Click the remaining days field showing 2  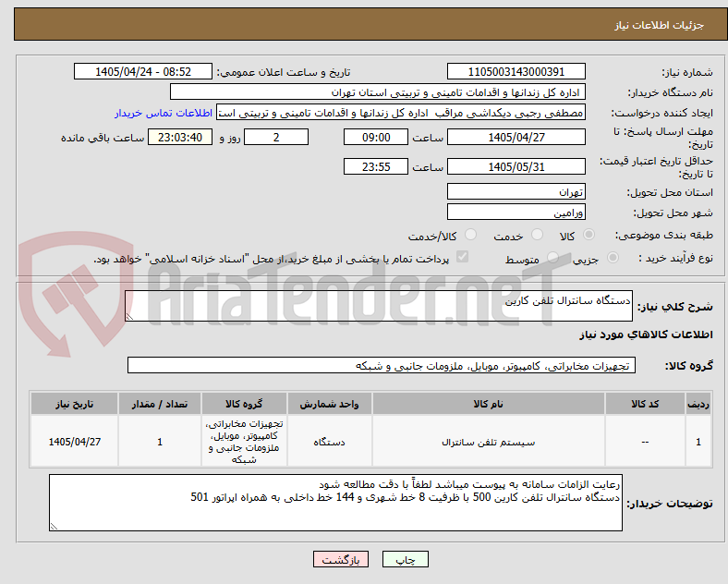(276, 137)
